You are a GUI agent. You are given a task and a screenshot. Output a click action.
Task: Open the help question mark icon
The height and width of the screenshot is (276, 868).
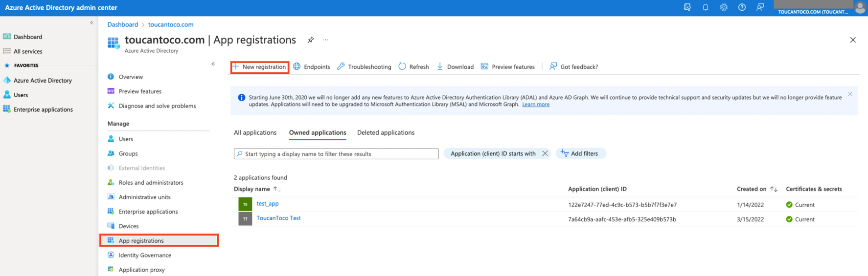point(742,7)
